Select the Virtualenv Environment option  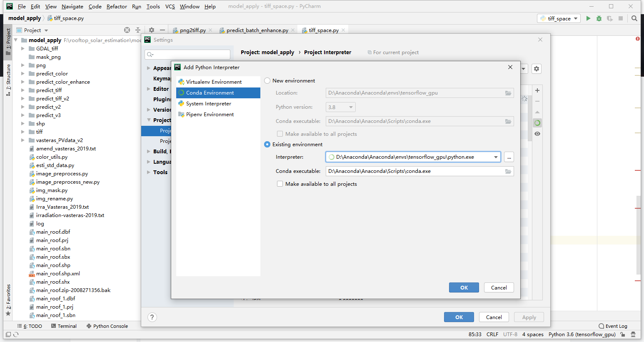(215, 82)
